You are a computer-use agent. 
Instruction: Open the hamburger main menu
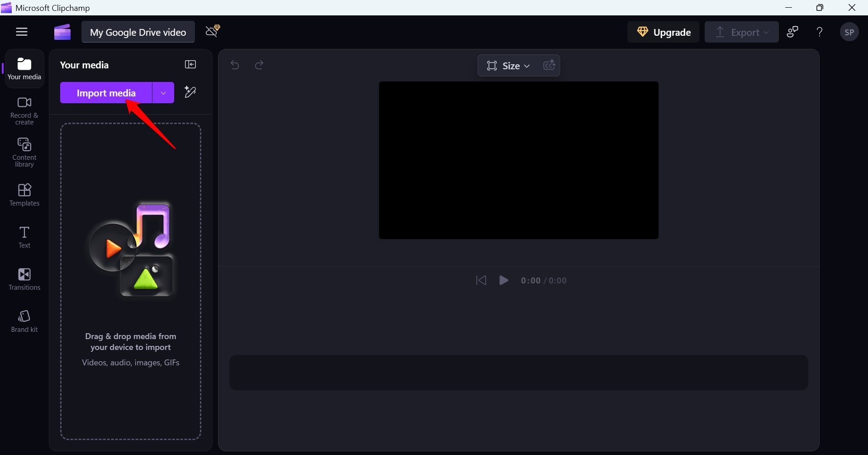coord(22,32)
